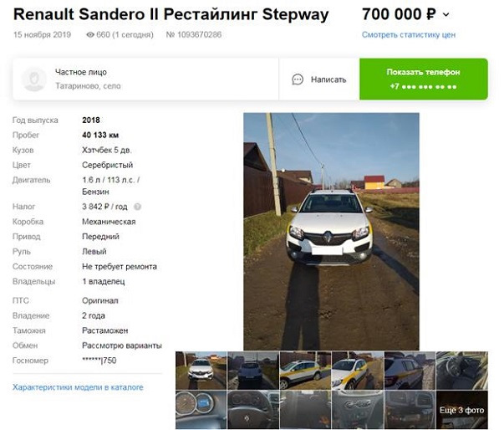Select the rear-view blue car thumbnail
Viewport: 504px width, 430px height.
[253, 371]
